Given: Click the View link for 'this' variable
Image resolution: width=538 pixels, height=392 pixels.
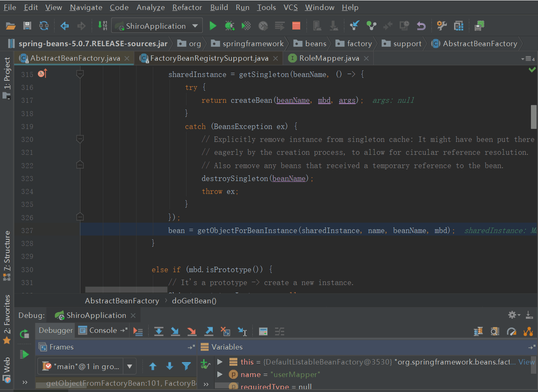Looking at the screenshot, I should (526, 362).
